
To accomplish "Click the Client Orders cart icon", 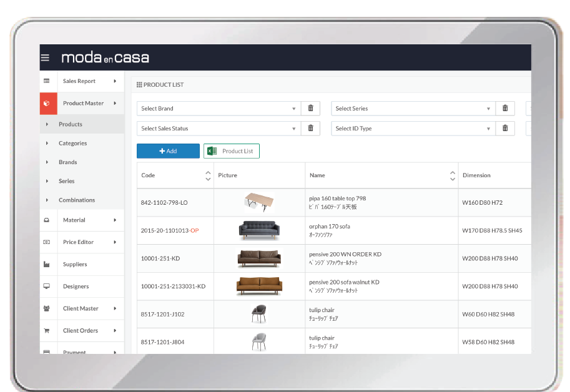I will pyautogui.click(x=47, y=331).
